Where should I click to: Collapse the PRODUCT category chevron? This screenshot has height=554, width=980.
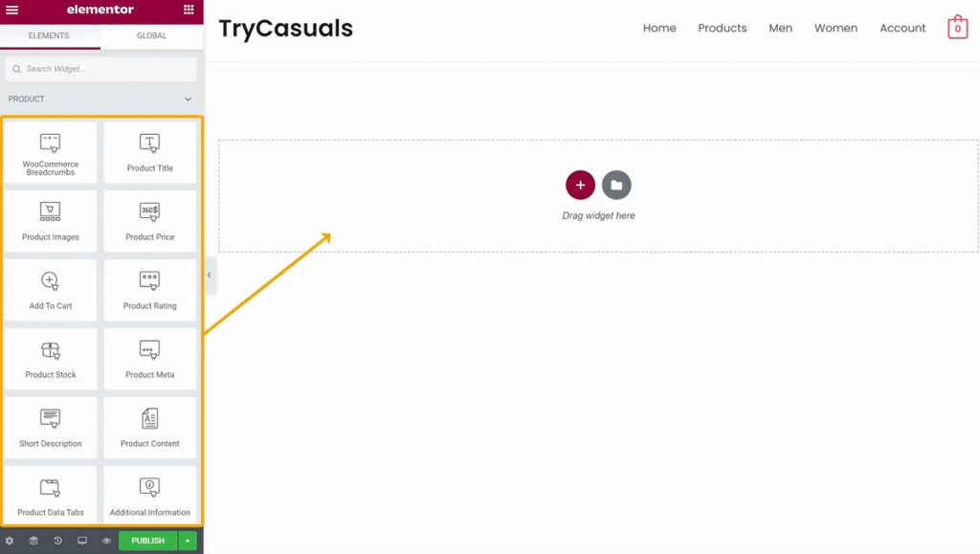(189, 100)
